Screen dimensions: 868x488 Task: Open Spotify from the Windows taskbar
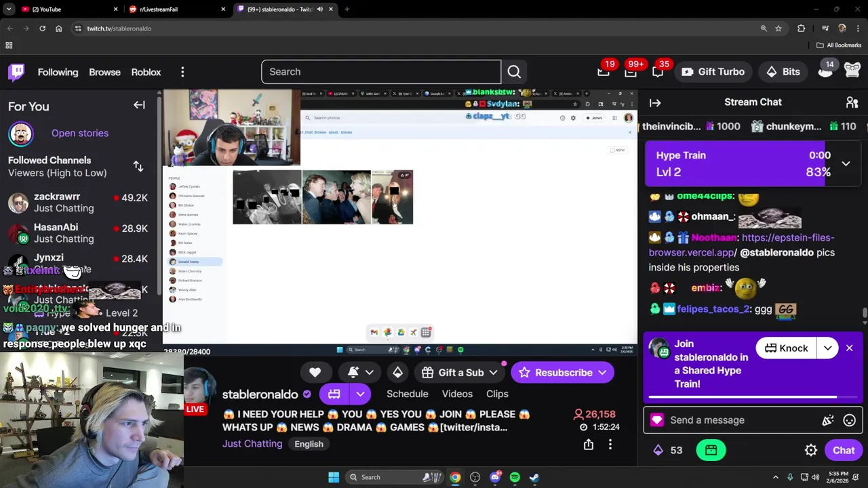[x=515, y=477]
